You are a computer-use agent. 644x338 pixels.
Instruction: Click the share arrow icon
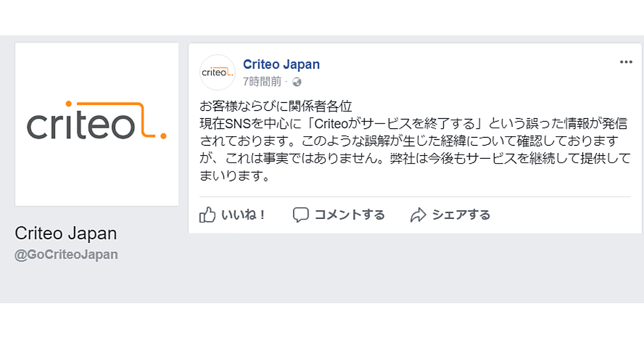pos(418,215)
